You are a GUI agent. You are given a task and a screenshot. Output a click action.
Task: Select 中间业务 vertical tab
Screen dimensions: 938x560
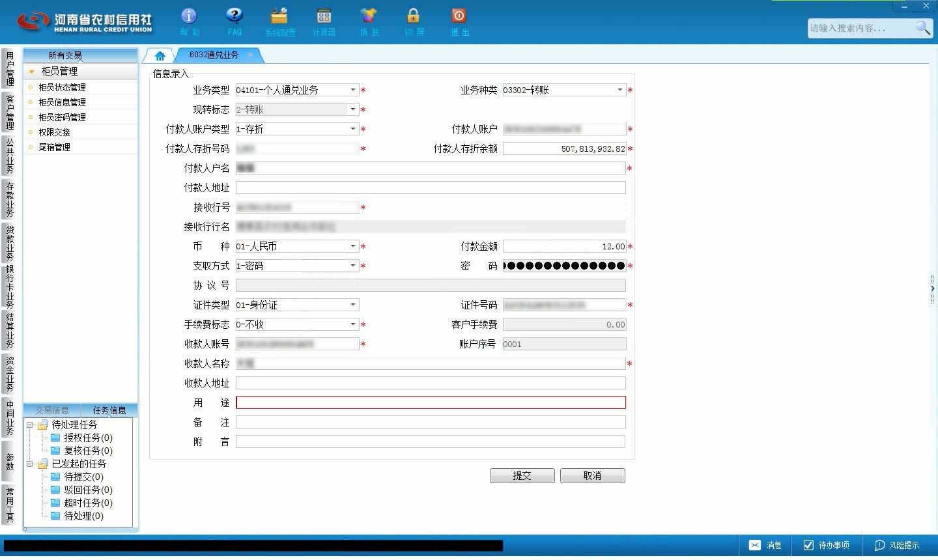coord(9,417)
